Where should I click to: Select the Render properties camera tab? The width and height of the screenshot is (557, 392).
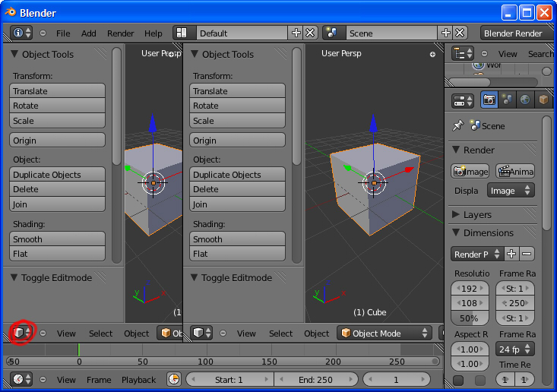pos(489,100)
